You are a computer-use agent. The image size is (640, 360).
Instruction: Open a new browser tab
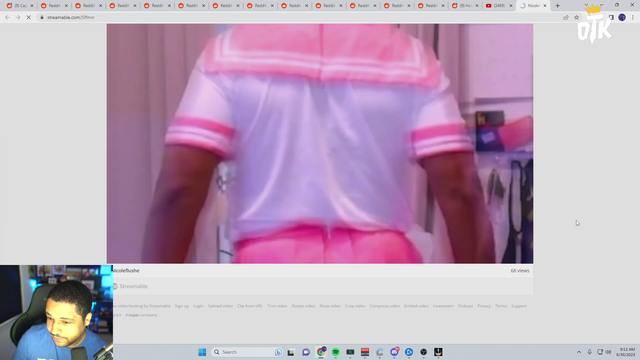pos(558,6)
